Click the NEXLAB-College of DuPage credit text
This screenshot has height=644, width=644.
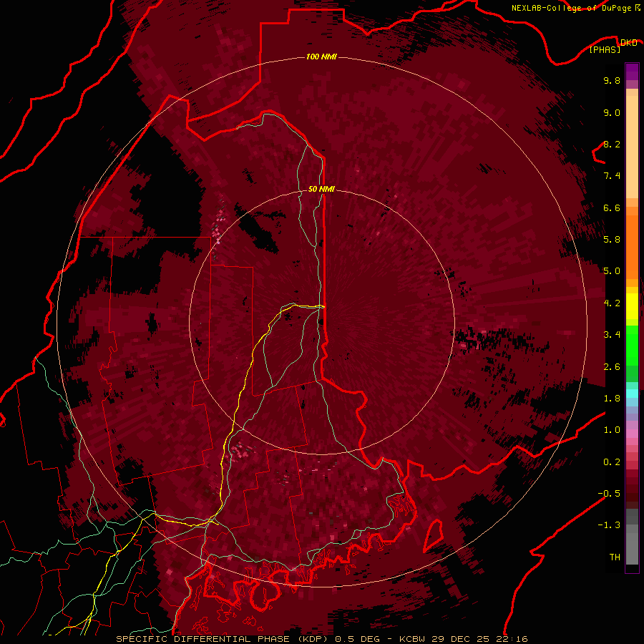click(572, 8)
